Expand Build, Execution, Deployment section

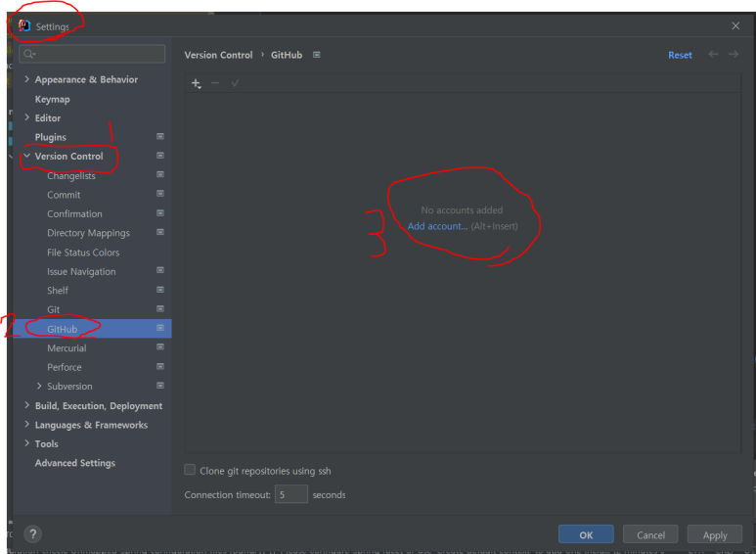click(x=27, y=405)
